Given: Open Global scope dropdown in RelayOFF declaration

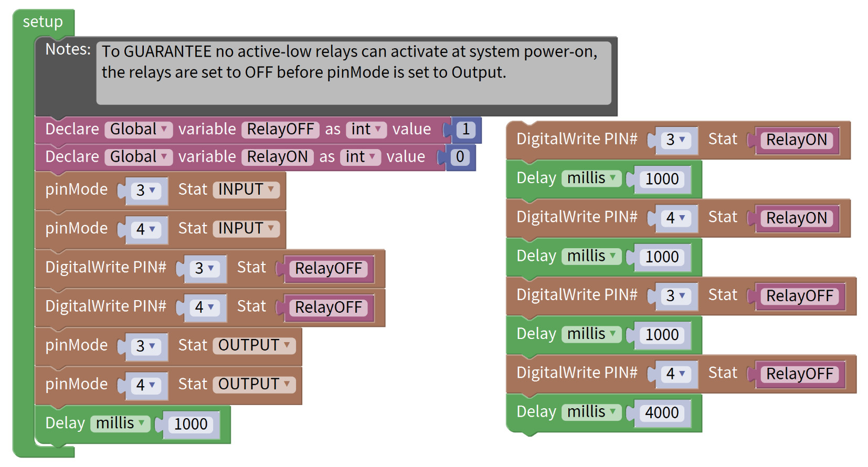Looking at the screenshot, I should [x=139, y=130].
